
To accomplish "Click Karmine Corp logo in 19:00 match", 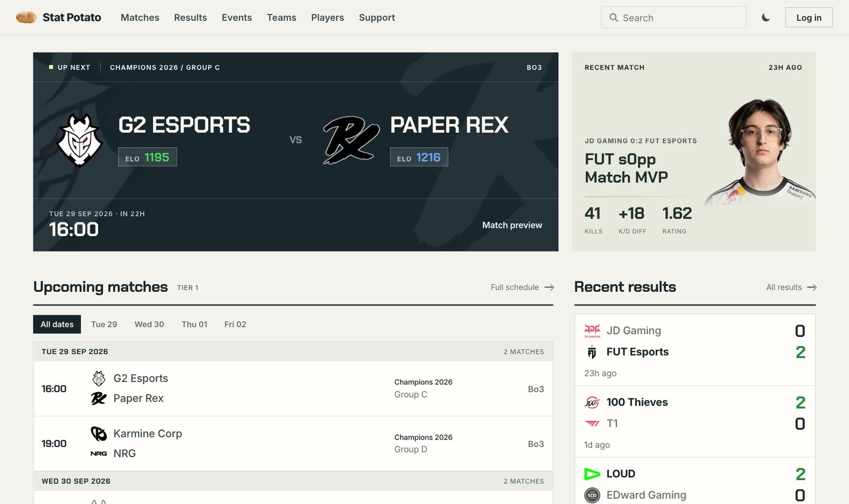I will pos(99,433).
